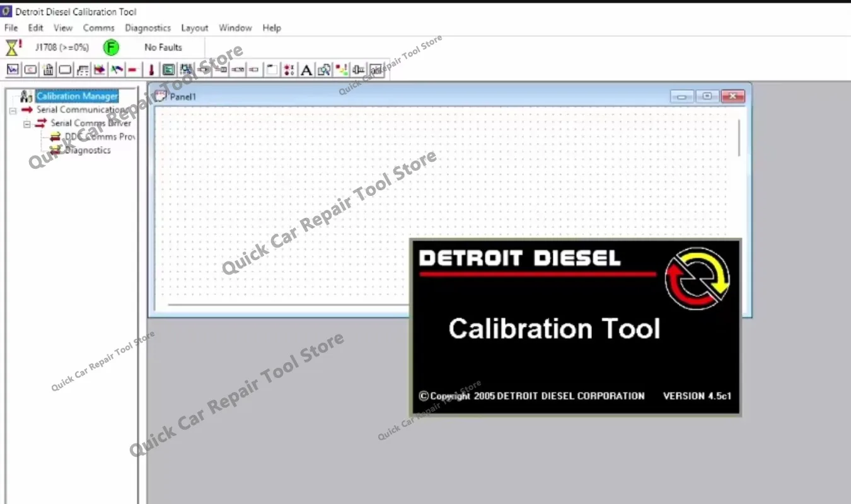Select the empty rectangle toolbar icon
This screenshot has width=851, height=504.
[65, 69]
